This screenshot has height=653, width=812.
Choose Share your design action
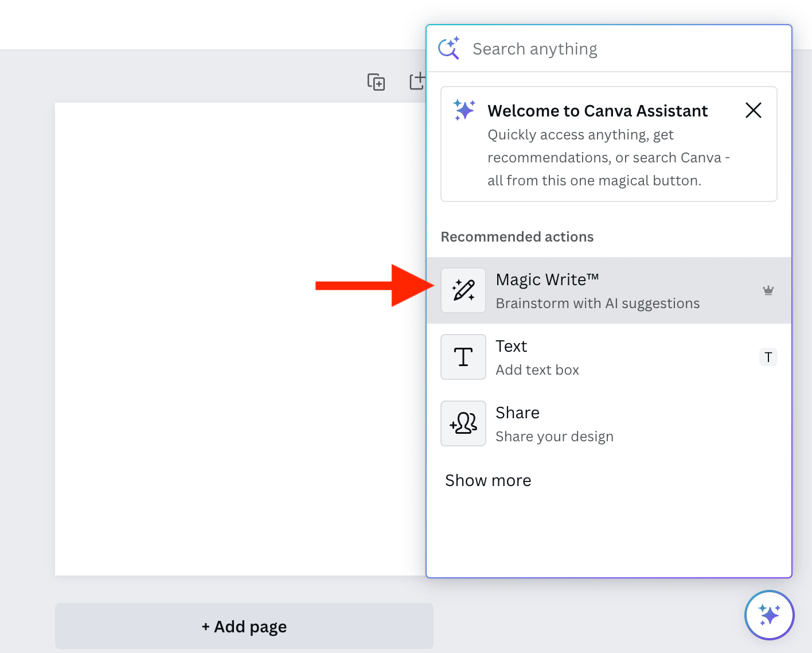pos(609,423)
